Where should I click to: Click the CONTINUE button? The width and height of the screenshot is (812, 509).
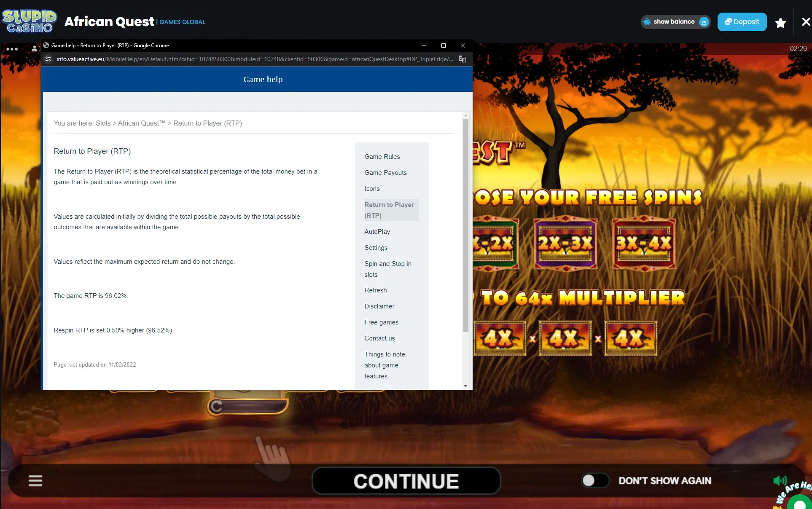pos(406,481)
